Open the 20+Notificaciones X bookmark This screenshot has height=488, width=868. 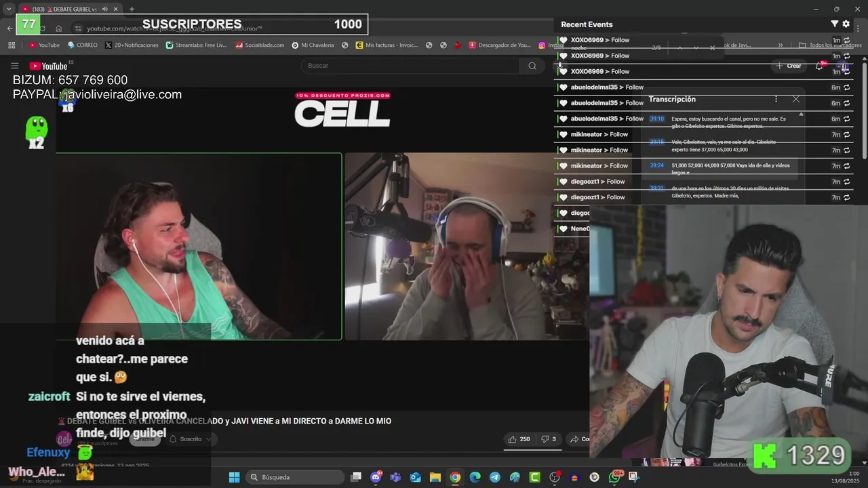click(132, 45)
